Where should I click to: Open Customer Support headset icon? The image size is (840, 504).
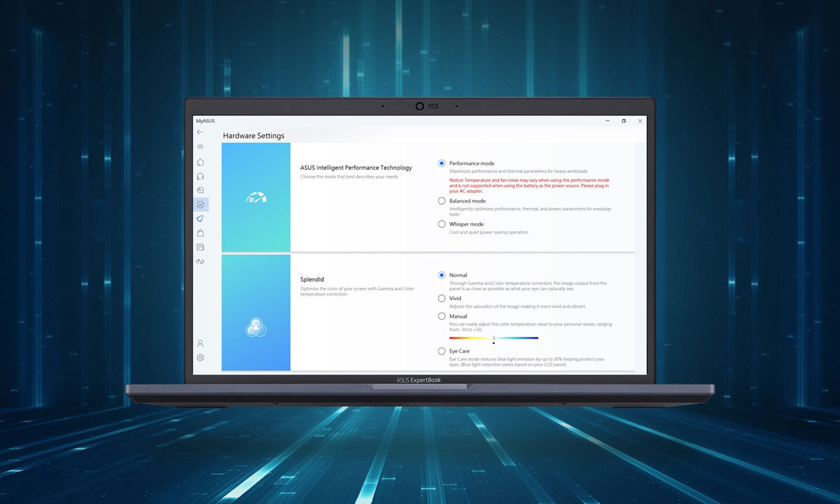point(200,176)
